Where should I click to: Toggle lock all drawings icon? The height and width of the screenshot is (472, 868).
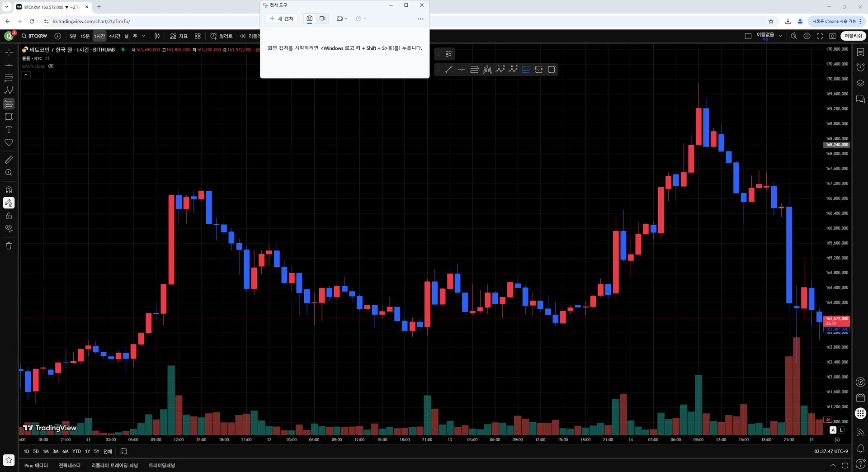9,216
